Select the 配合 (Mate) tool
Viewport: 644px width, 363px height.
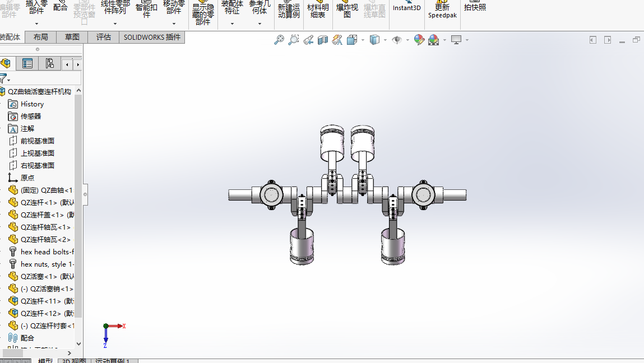61,10
